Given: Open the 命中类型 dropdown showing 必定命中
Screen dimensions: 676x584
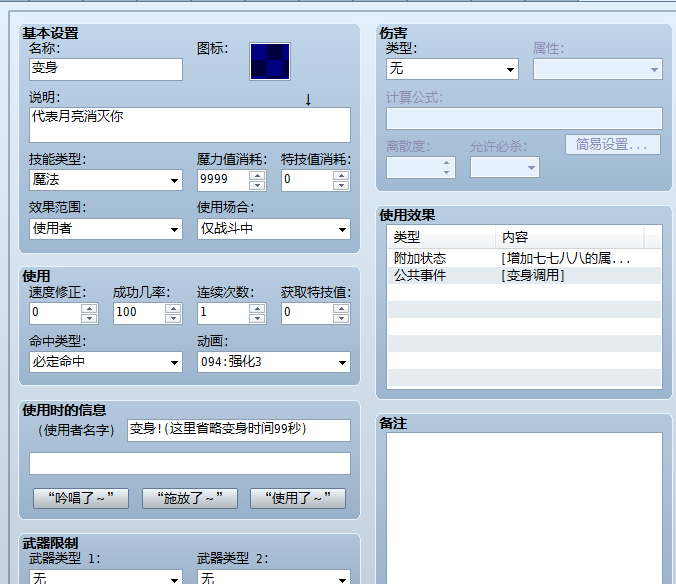Looking at the screenshot, I should (106, 362).
